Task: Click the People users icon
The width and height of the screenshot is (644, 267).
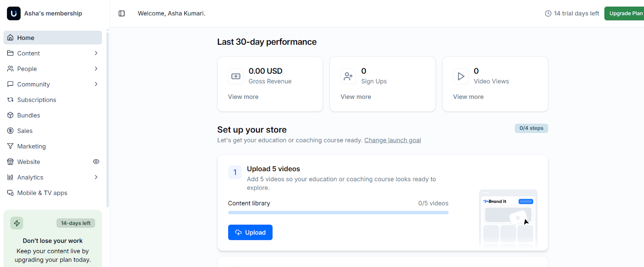Action: pos(10,69)
